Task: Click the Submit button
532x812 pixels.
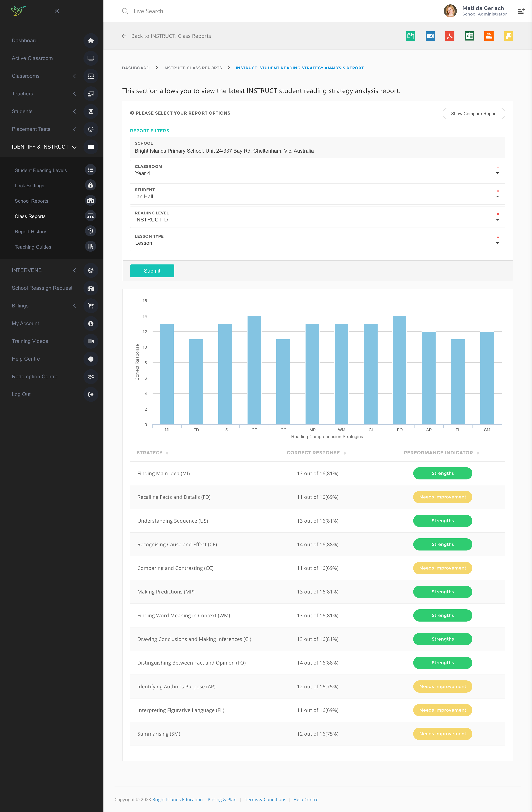Action: point(152,271)
